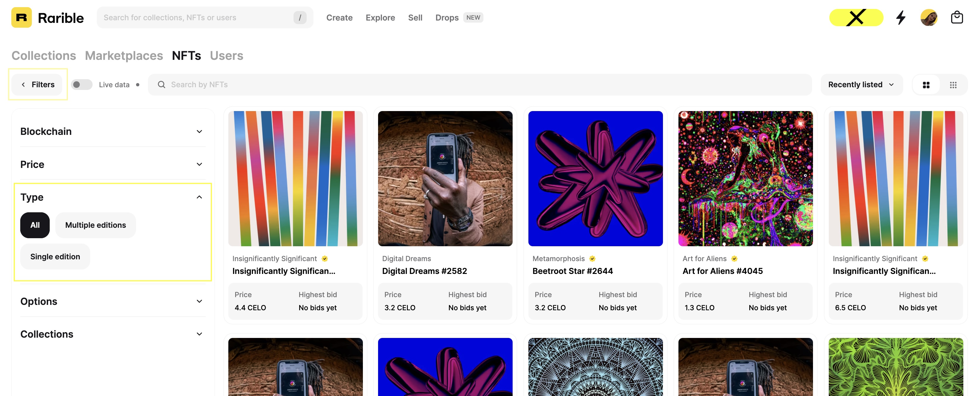Click the Rarible logo icon

click(x=21, y=18)
